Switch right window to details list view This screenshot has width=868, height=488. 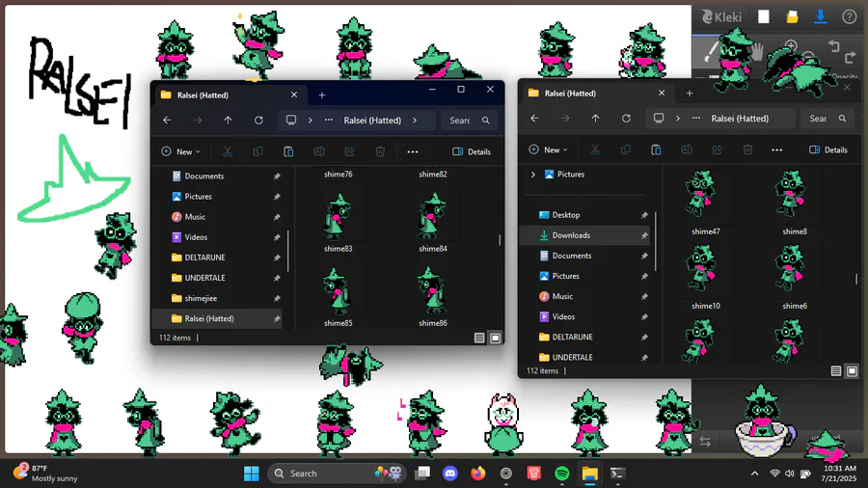pyautogui.click(x=836, y=371)
